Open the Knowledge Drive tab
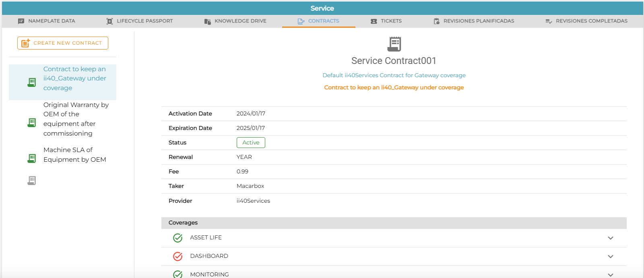 235,21
